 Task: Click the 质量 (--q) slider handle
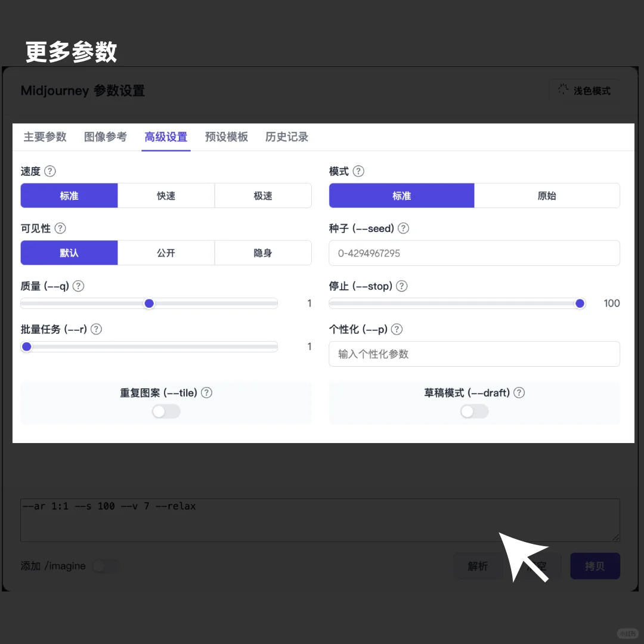pos(149,303)
